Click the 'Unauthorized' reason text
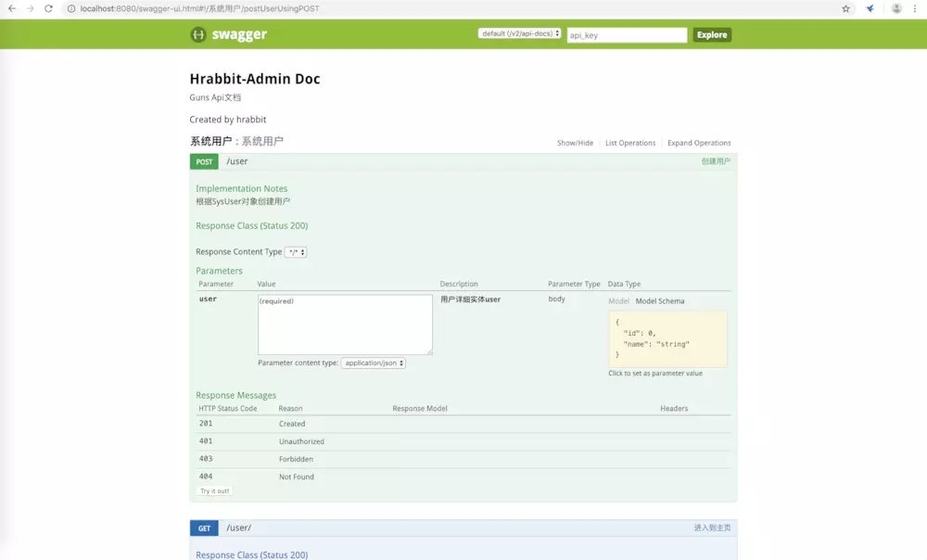The image size is (927, 560). click(301, 441)
